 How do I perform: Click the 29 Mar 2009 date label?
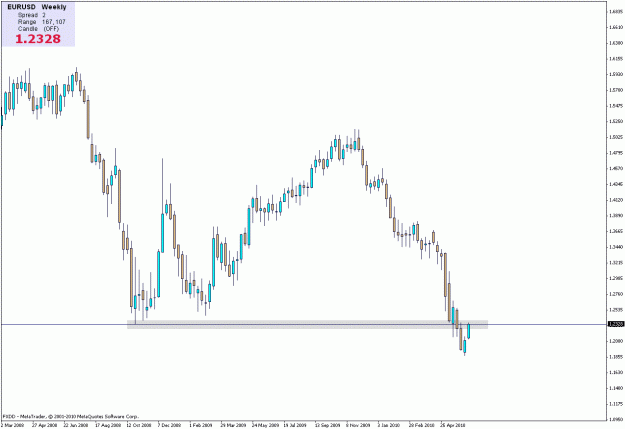233,425
